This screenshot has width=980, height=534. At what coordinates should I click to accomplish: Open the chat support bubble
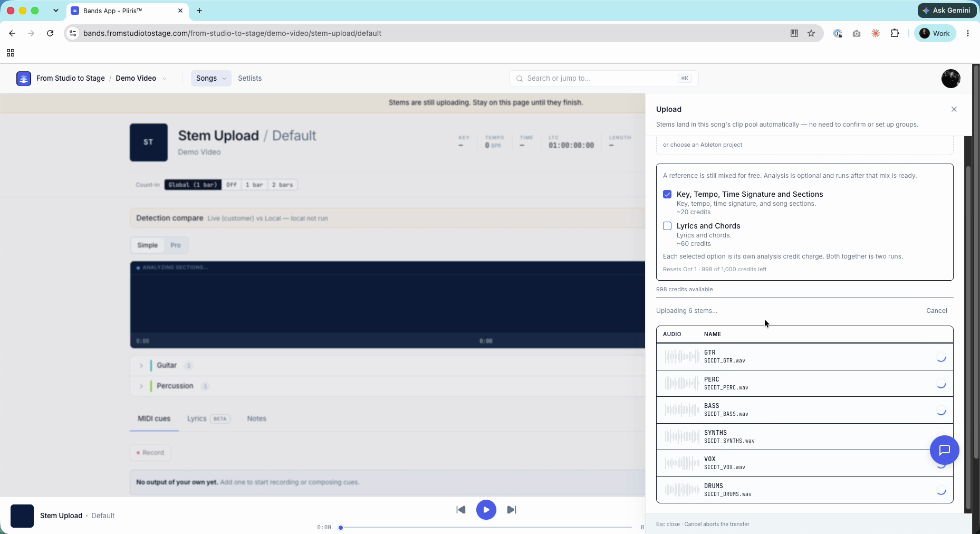[x=944, y=450]
